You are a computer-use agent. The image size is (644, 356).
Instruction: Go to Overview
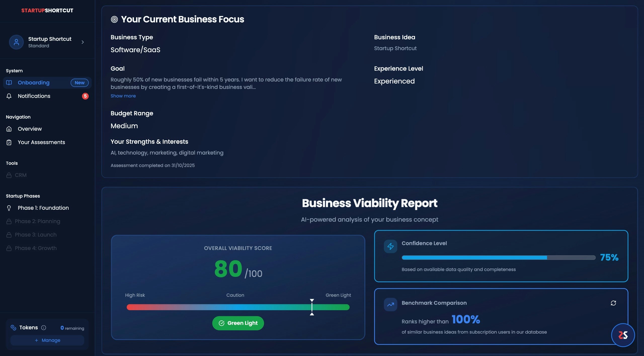(47, 129)
